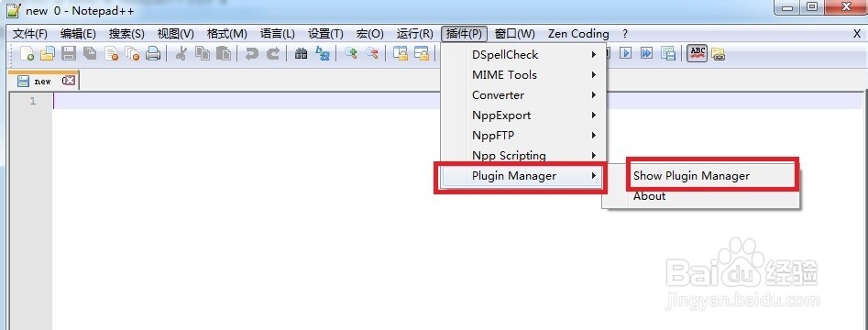Click the New file toolbar icon
The image size is (868, 330).
coord(27,54)
